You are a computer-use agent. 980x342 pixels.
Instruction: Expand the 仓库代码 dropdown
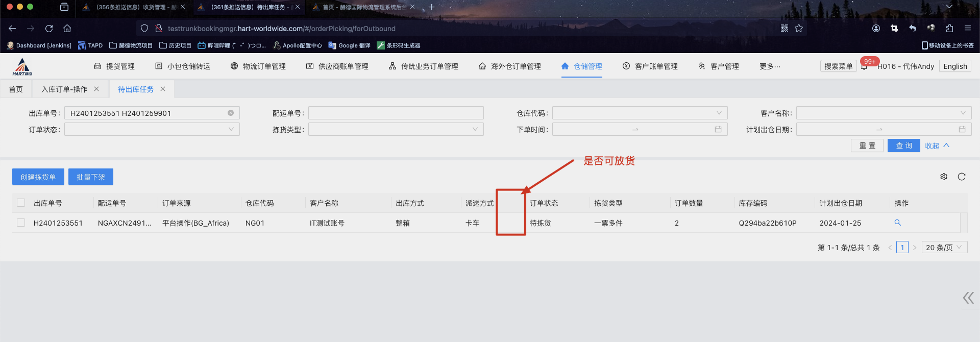click(640, 113)
